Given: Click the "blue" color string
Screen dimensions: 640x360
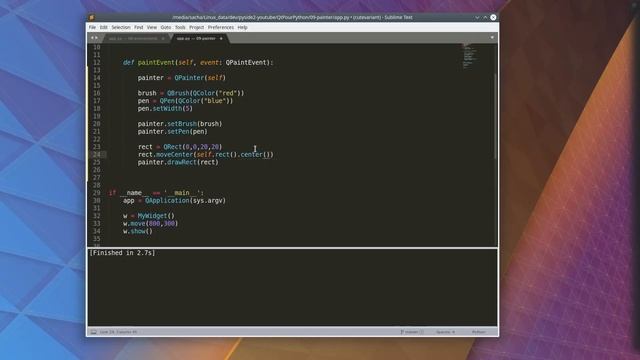Looking at the screenshot, I should (215, 101).
